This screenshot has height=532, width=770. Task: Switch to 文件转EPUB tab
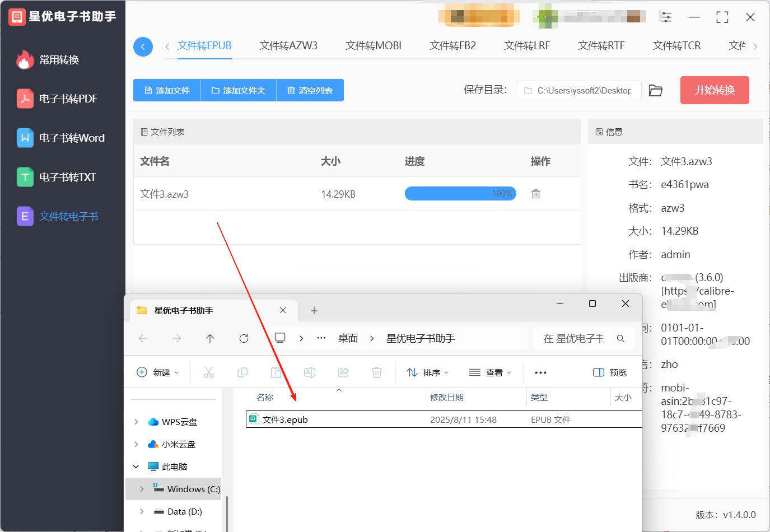point(204,46)
